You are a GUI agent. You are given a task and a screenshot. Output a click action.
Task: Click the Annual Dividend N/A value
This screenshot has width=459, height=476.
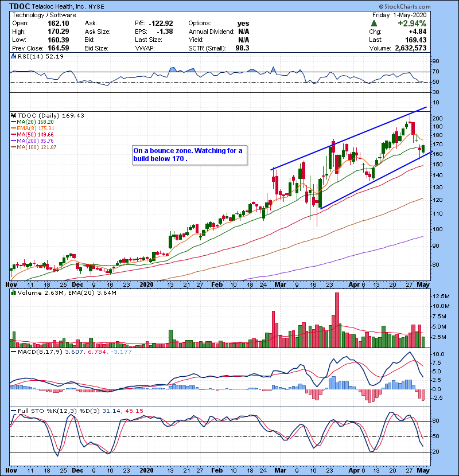(244, 32)
